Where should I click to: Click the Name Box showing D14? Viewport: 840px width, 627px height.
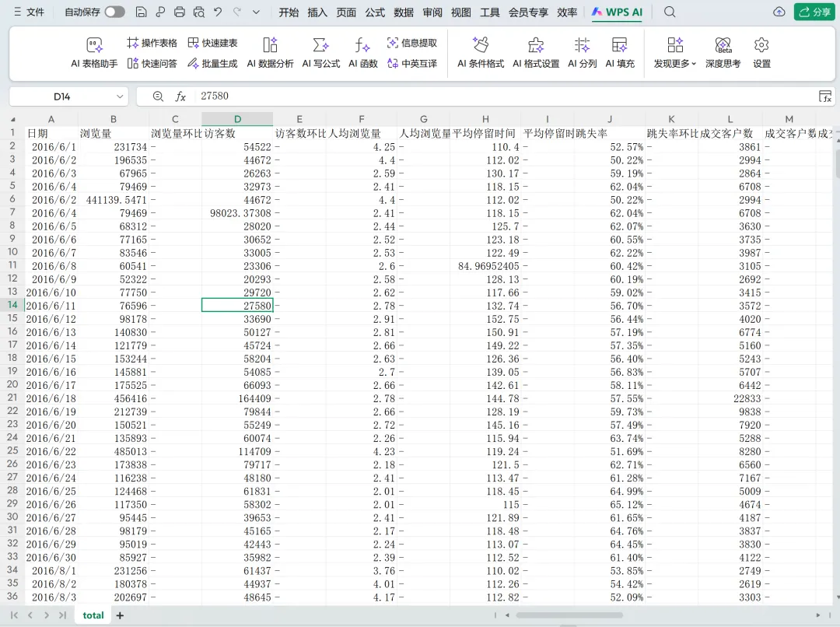point(61,96)
